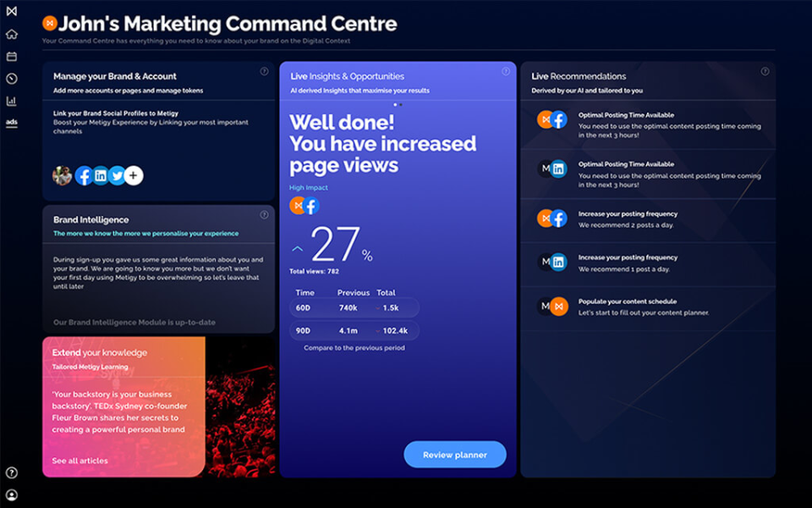Toggle the help icon on Live Insights panel

tap(507, 71)
